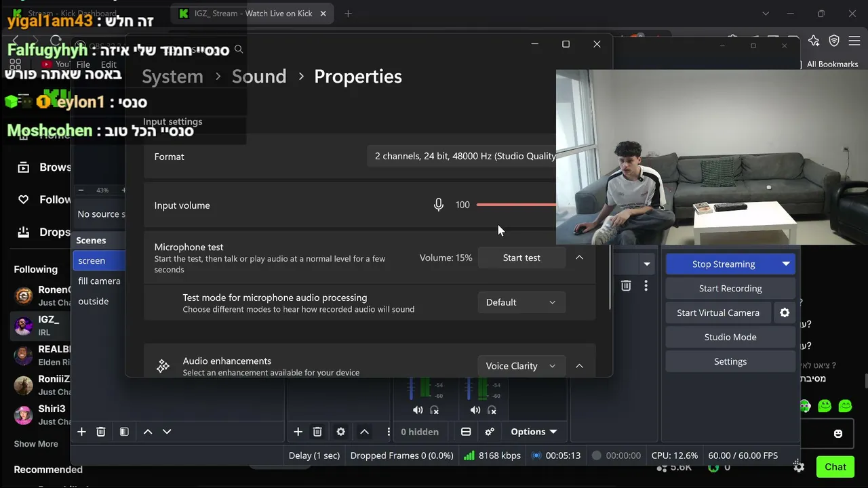The width and height of the screenshot is (868, 488).
Task: Remove source with Sources panel trash icon
Action: 317,432
